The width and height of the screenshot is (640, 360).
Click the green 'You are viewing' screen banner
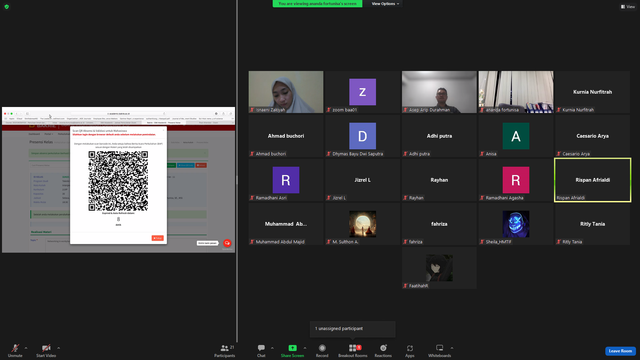click(x=317, y=4)
